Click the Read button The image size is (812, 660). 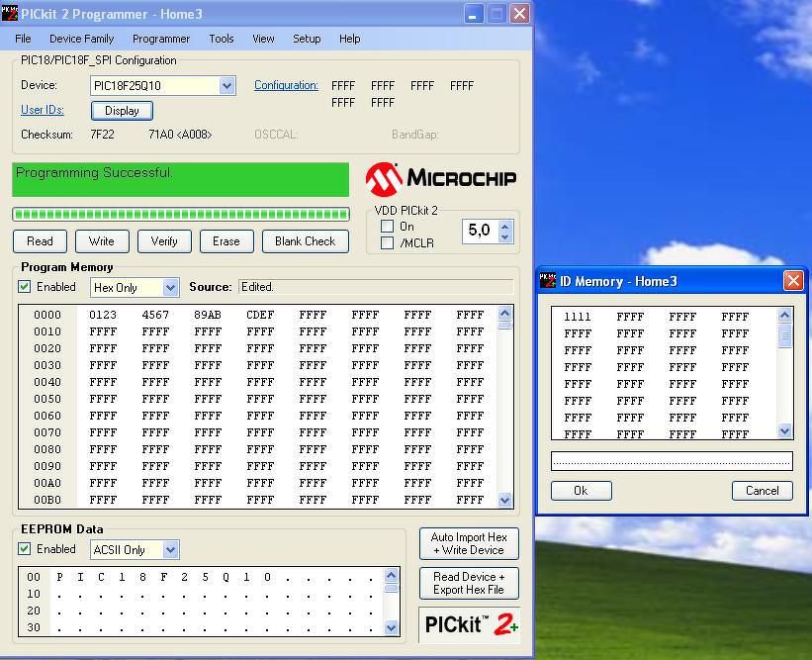40,241
